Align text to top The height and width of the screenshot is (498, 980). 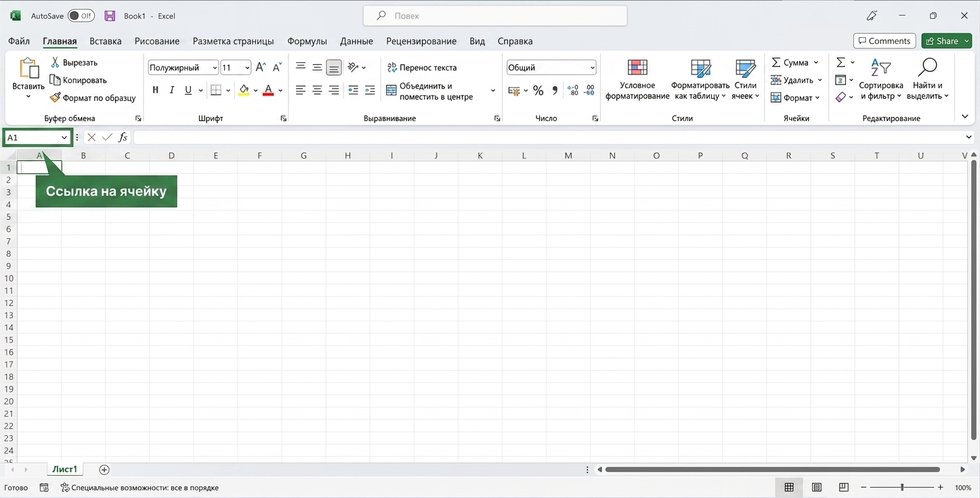tap(301, 67)
